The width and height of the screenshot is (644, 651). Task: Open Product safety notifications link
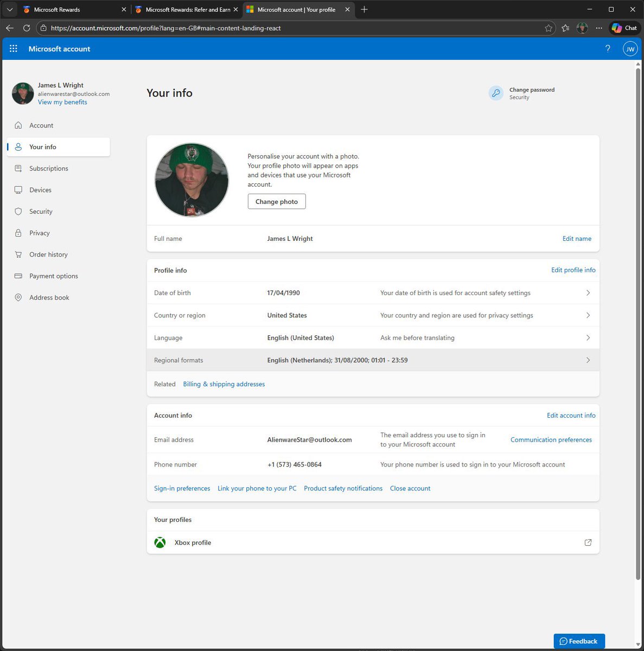pyautogui.click(x=343, y=488)
